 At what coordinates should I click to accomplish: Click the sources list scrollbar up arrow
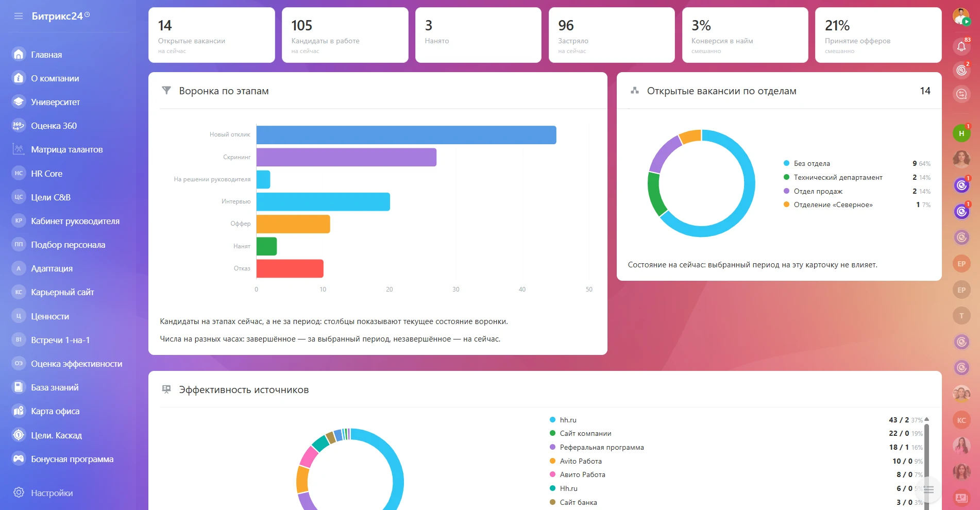[x=926, y=419]
